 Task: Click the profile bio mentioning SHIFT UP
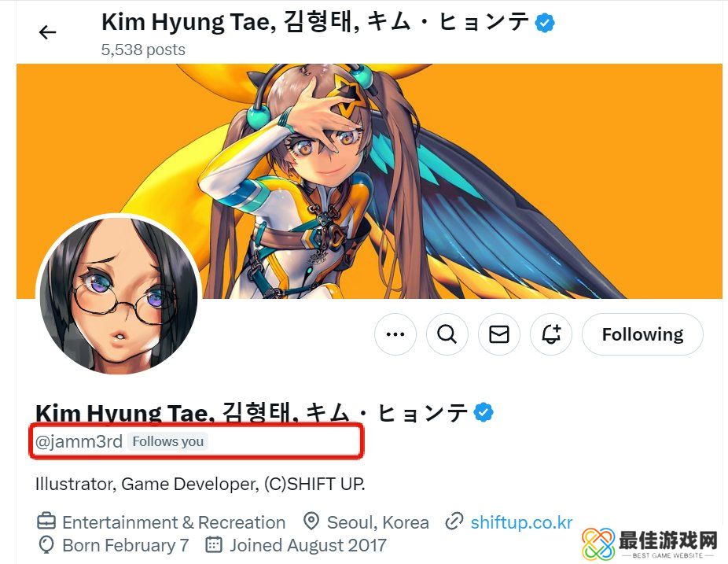tap(200, 484)
